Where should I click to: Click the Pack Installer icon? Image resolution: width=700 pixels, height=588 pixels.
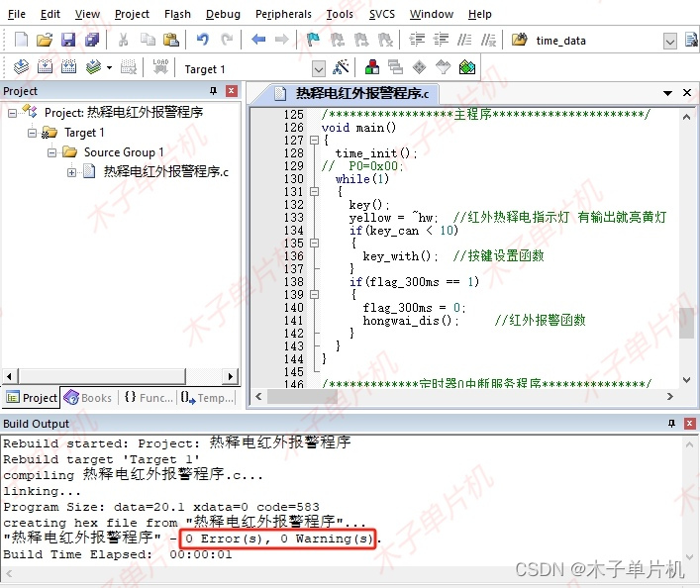[467, 67]
